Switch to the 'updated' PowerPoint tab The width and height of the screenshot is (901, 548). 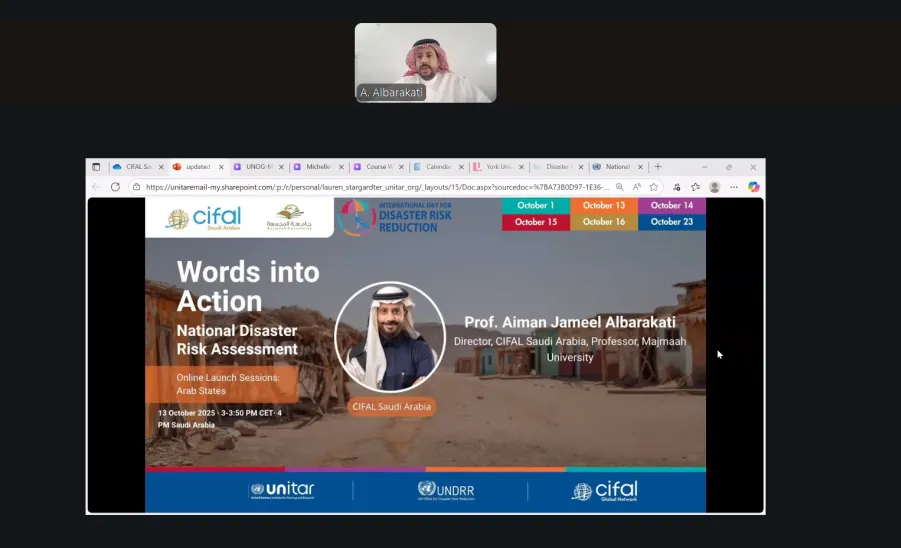point(197,167)
